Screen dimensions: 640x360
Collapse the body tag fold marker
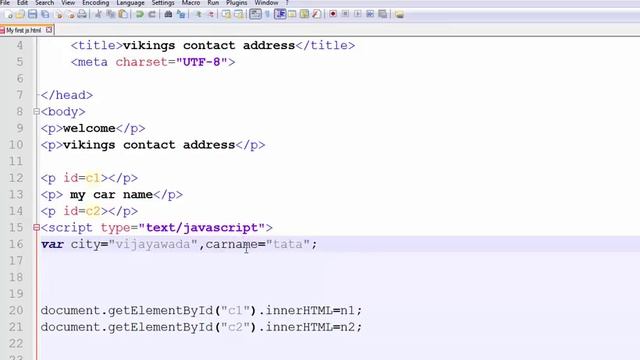coord(36,111)
